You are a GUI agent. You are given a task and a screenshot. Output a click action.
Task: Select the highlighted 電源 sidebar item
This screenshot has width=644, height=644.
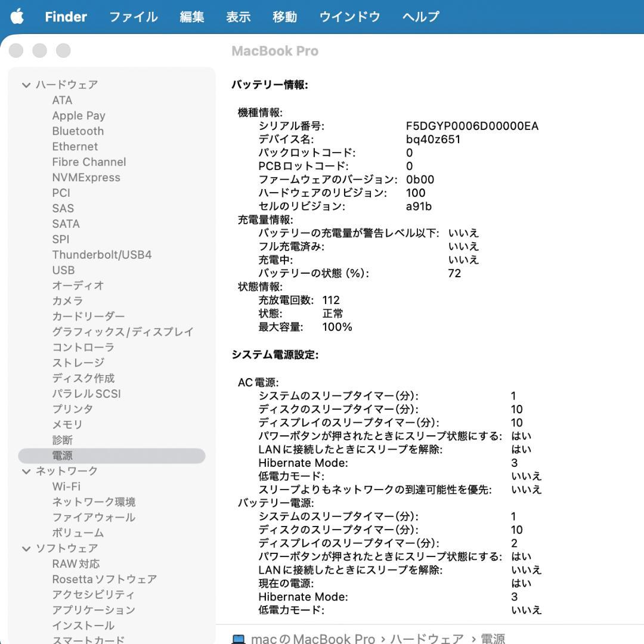[112, 456]
